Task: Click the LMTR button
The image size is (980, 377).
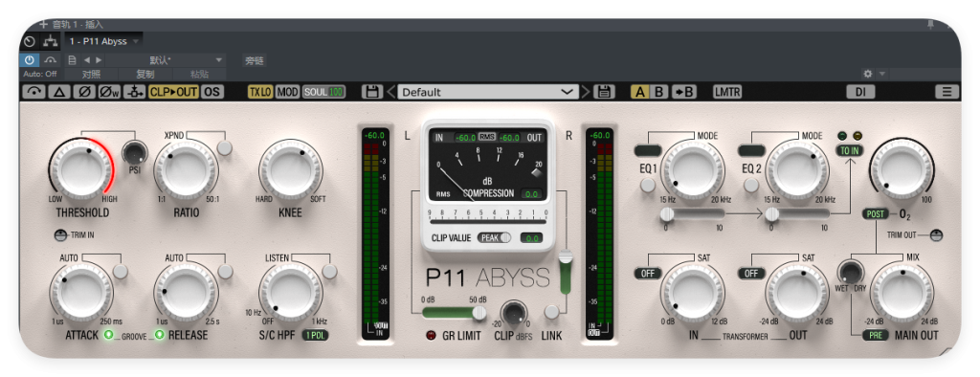Action: click(x=727, y=92)
